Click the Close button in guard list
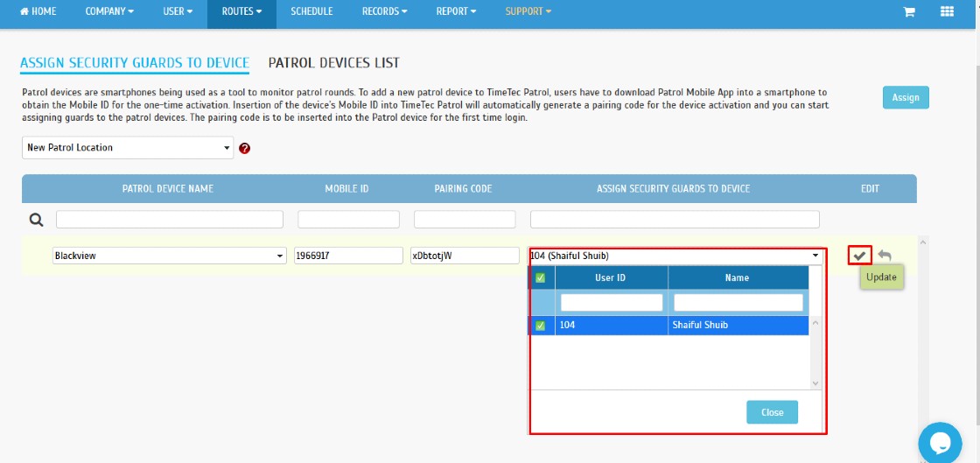The image size is (980, 463). pyautogui.click(x=772, y=412)
